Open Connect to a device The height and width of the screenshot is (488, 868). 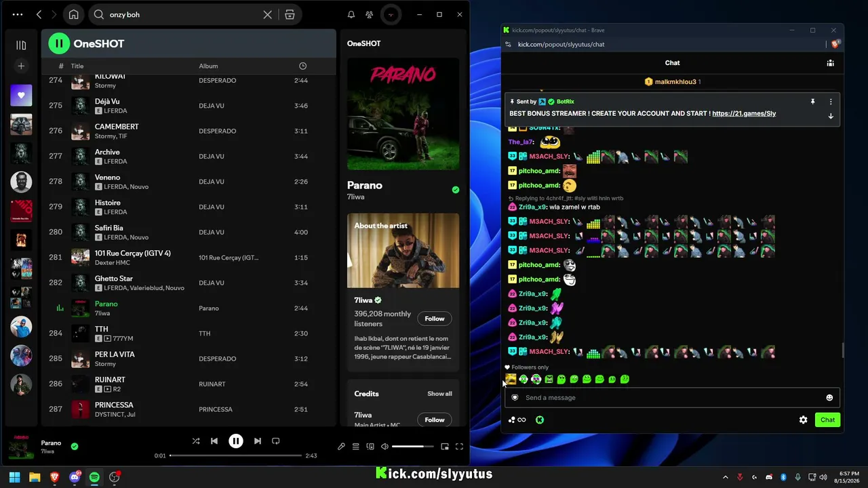coord(370,447)
